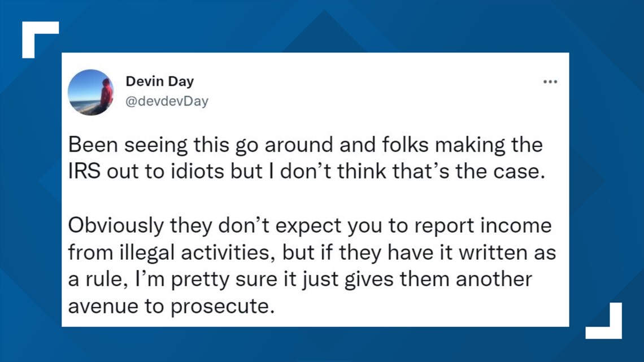
Task: Click the word "folks" in first line
Action: (x=406, y=145)
